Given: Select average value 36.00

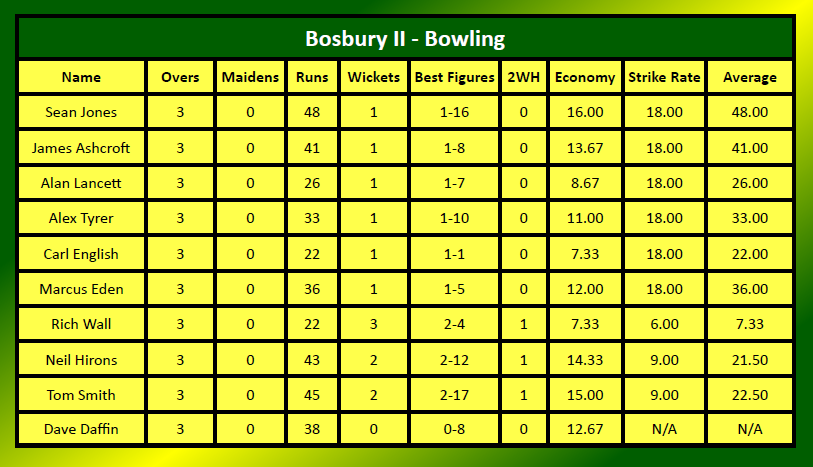Looking at the screenshot, I should 750,289.
